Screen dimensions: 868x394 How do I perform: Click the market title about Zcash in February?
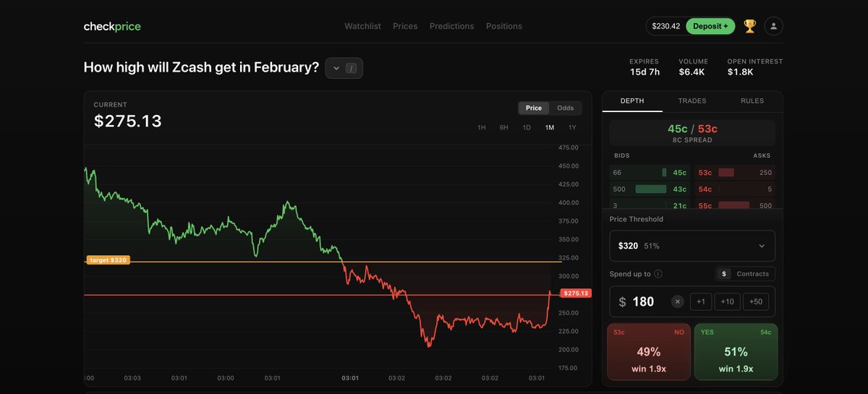click(x=201, y=67)
